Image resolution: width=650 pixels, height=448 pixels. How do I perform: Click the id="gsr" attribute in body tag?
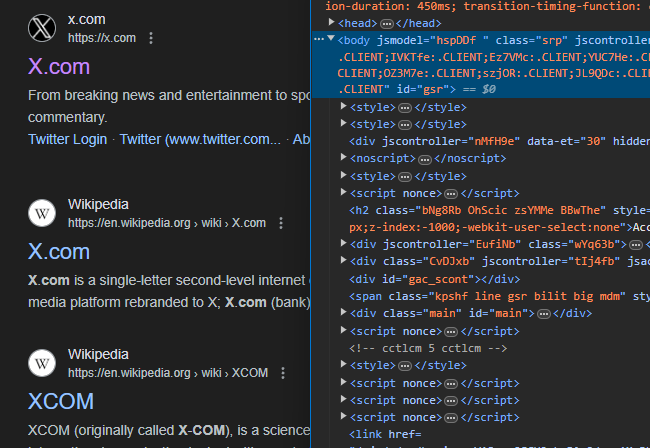pos(422,90)
